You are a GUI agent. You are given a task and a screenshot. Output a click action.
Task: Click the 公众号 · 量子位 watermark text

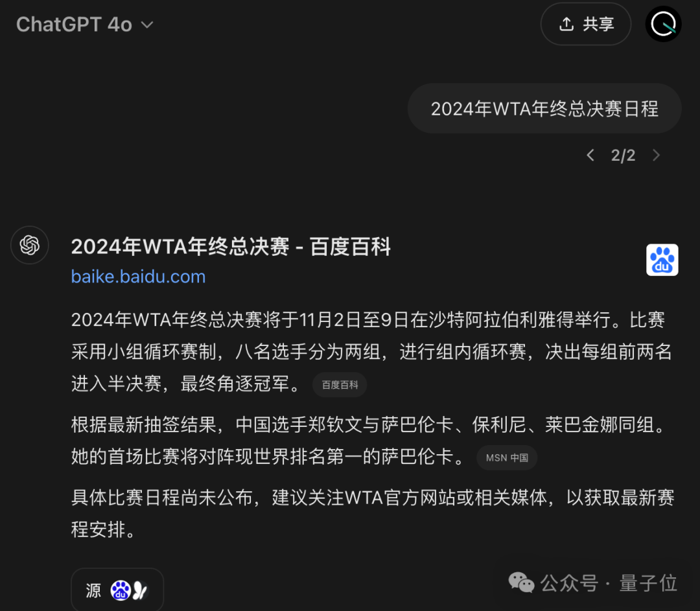(x=609, y=583)
